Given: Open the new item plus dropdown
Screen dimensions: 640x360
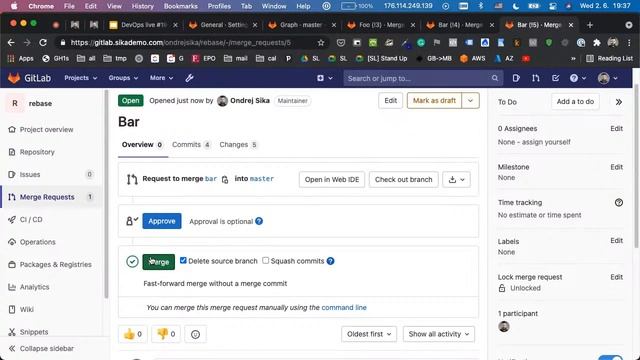Looking at the screenshot, I should tap(325, 78).
